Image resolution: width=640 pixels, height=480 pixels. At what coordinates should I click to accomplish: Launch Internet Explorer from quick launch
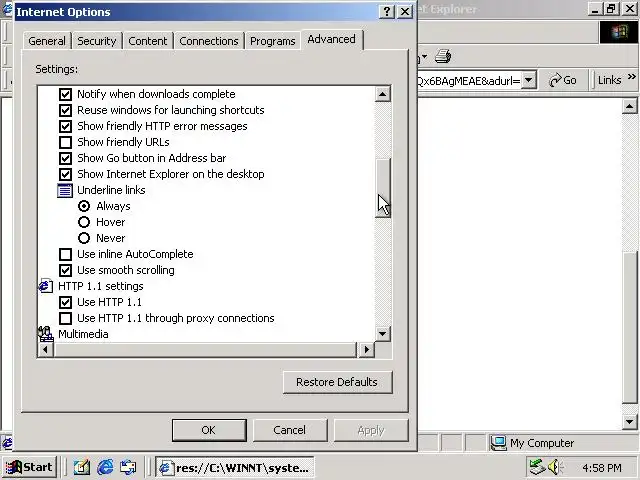pos(105,467)
